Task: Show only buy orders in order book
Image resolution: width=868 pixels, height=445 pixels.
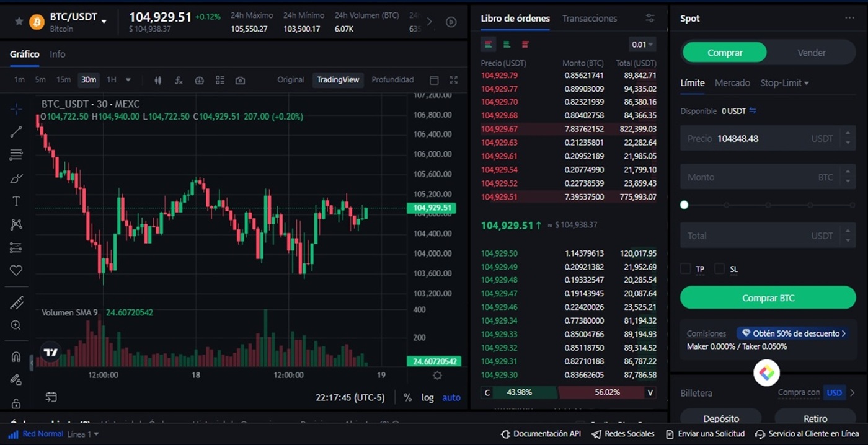Action: pos(507,44)
